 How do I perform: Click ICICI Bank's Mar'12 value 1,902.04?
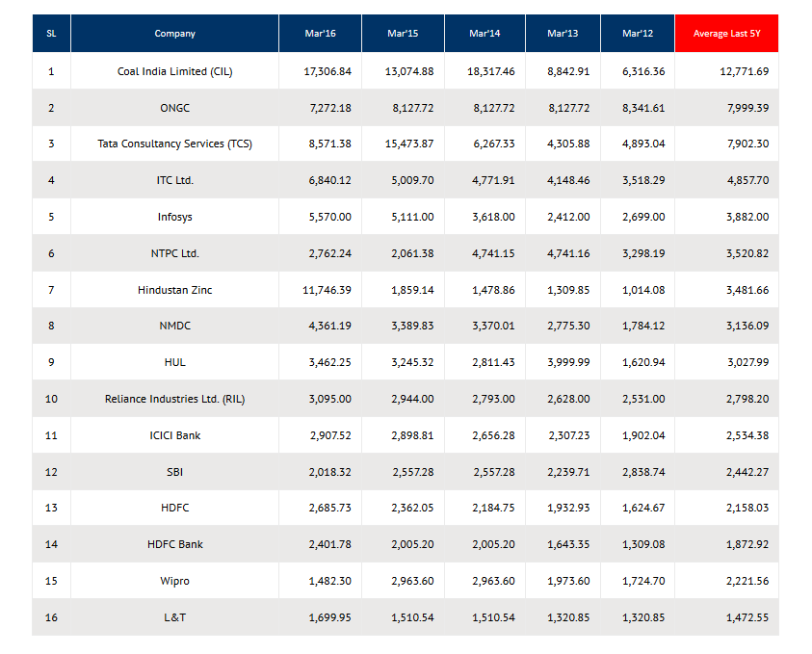[643, 435]
